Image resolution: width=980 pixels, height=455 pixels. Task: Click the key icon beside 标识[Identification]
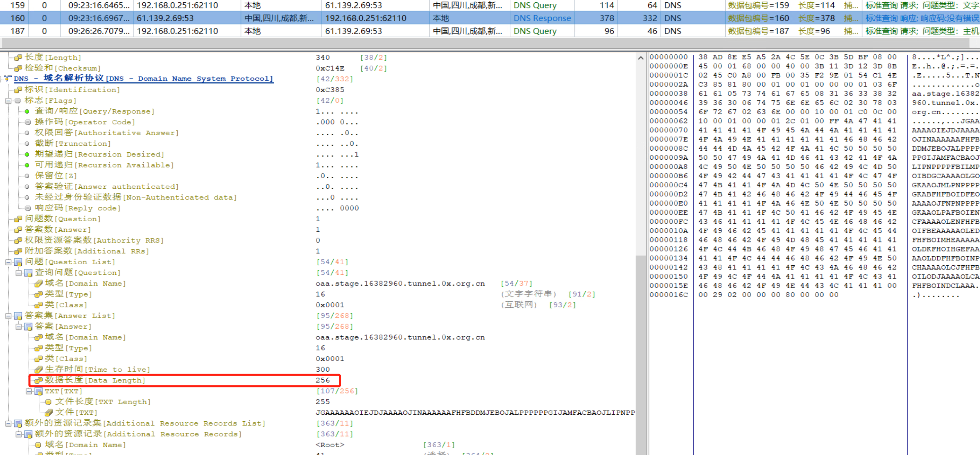click(18, 90)
